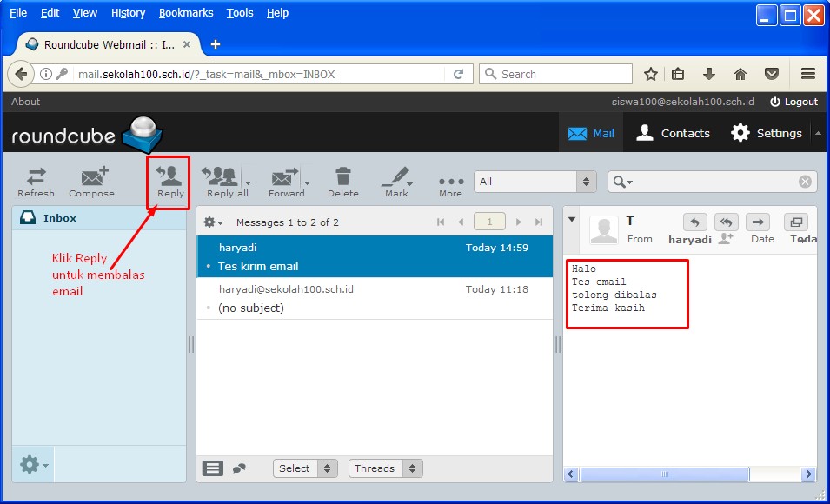Go to Contacts tab

click(x=673, y=133)
